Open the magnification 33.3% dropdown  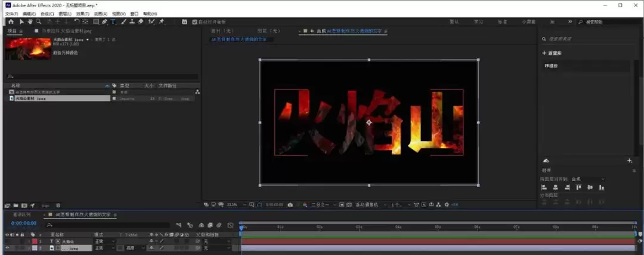pos(236,204)
